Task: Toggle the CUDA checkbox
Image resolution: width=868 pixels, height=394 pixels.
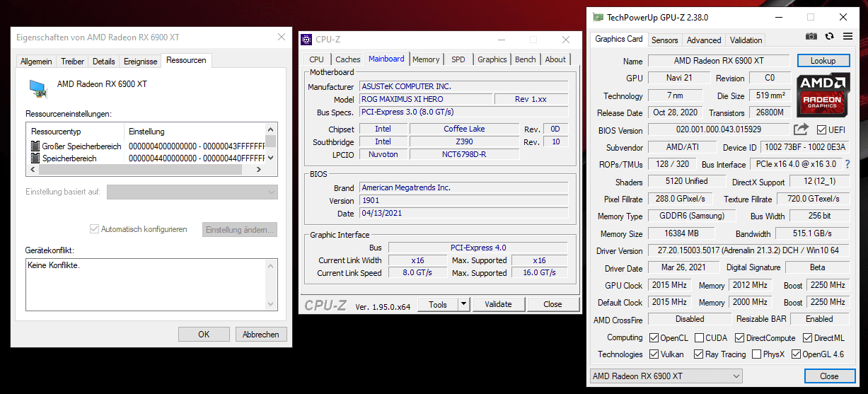Action: (699, 338)
